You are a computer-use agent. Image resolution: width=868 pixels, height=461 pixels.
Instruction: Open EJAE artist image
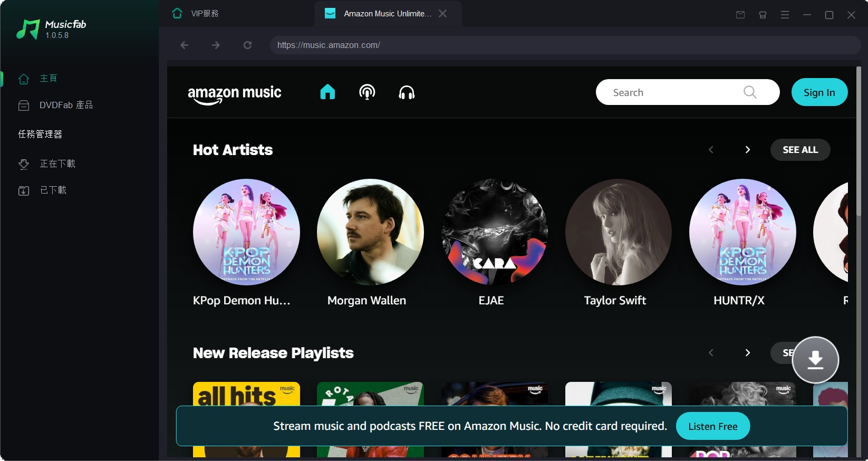point(495,232)
